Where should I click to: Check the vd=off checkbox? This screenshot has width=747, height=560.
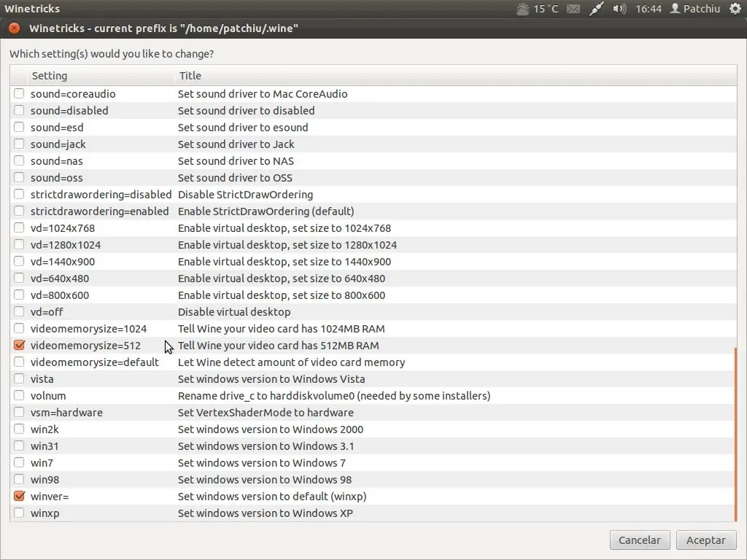19,311
